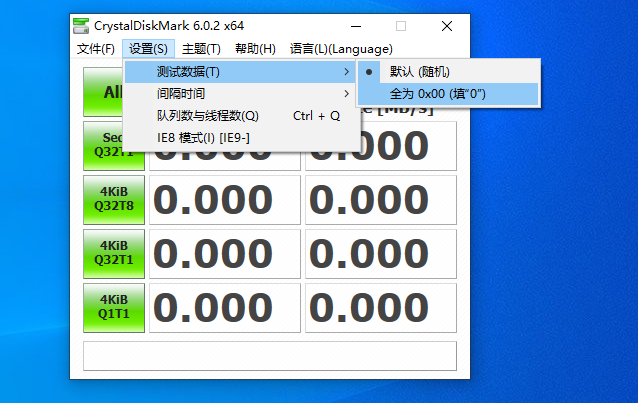
Task: Expand the 测试数据(T) submenu
Action: point(242,72)
